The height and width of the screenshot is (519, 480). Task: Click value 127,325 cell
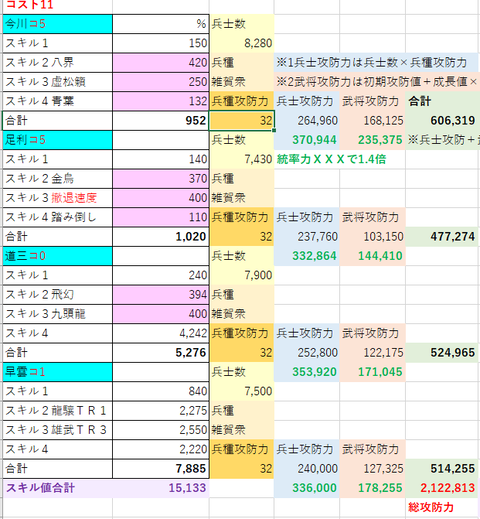(x=373, y=469)
